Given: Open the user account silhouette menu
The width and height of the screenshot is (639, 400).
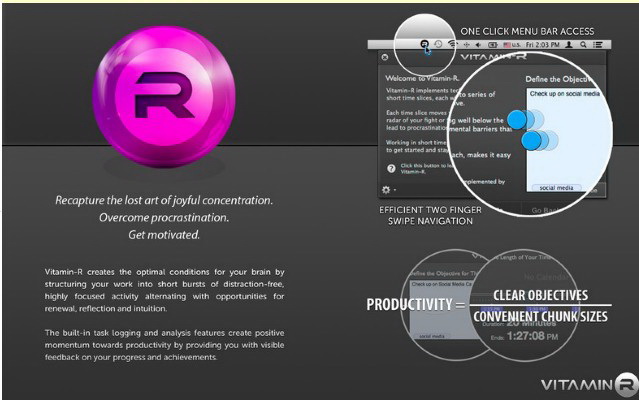Looking at the screenshot, I should tap(569, 45).
